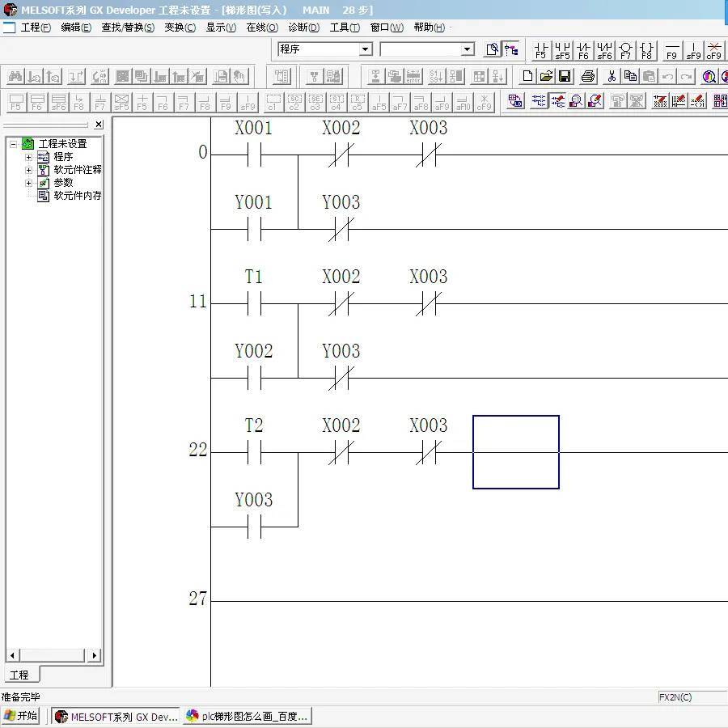Viewport: 728px width, 728px height.
Task: Open device search magnifier icon
Action: (709, 76)
